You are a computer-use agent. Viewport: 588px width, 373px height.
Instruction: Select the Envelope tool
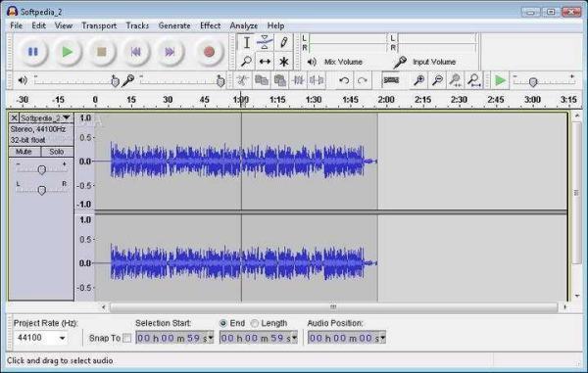click(265, 42)
